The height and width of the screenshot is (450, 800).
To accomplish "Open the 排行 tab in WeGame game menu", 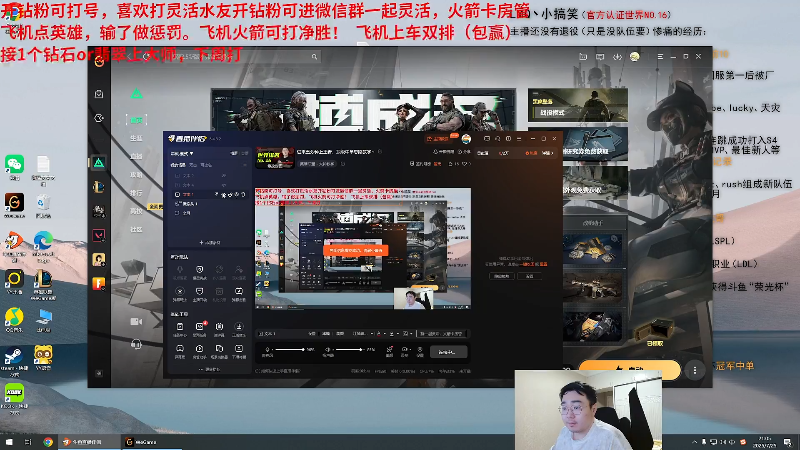I will click(x=136, y=193).
